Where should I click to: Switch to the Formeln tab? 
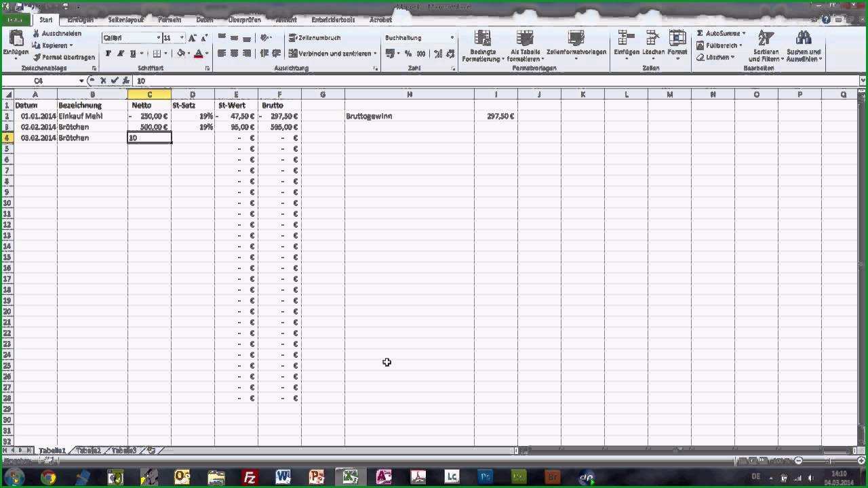click(170, 20)
